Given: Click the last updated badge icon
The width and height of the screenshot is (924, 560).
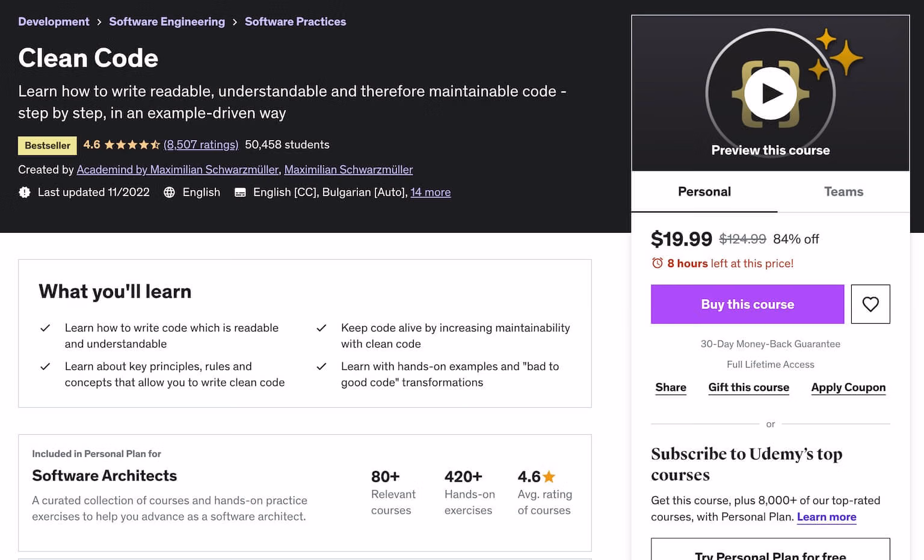Looking at the screenshot, I should 25,192.
